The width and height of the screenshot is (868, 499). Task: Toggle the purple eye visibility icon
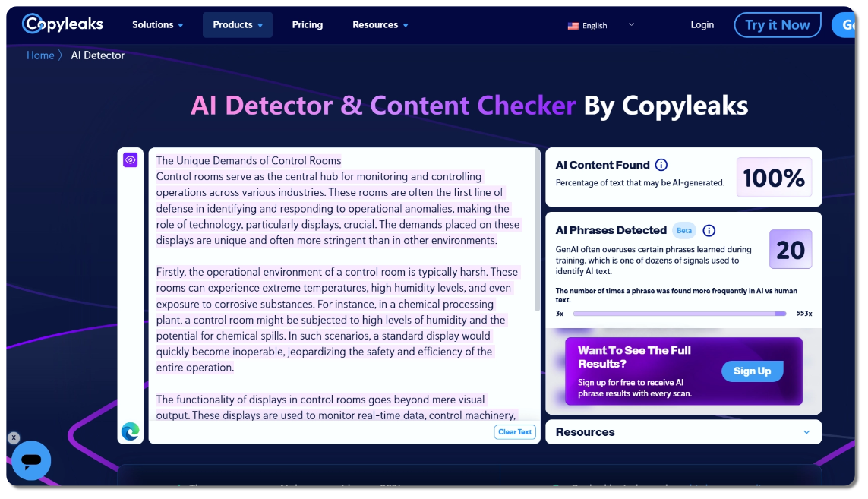131,159
